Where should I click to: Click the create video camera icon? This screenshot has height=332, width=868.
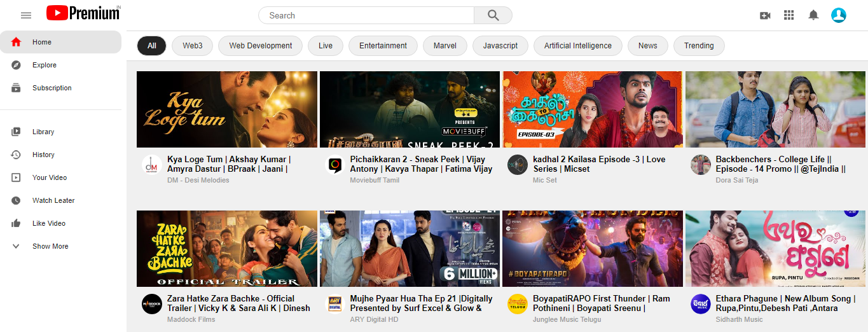click(x=765, y=15)
